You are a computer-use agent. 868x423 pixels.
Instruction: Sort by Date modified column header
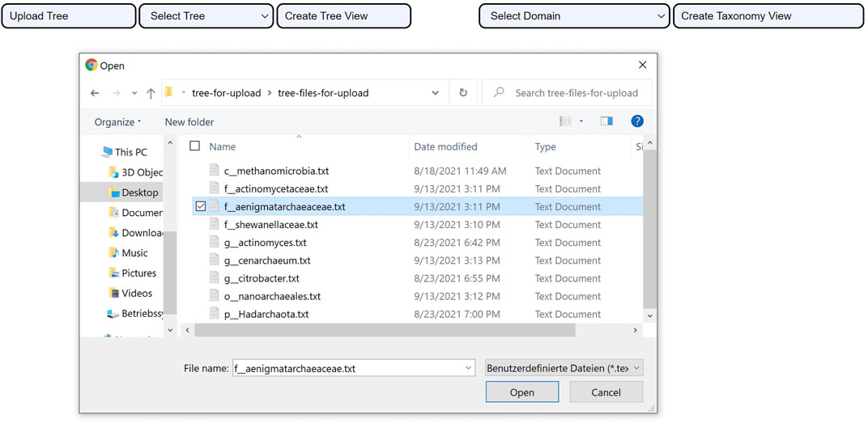click(445, 146)
